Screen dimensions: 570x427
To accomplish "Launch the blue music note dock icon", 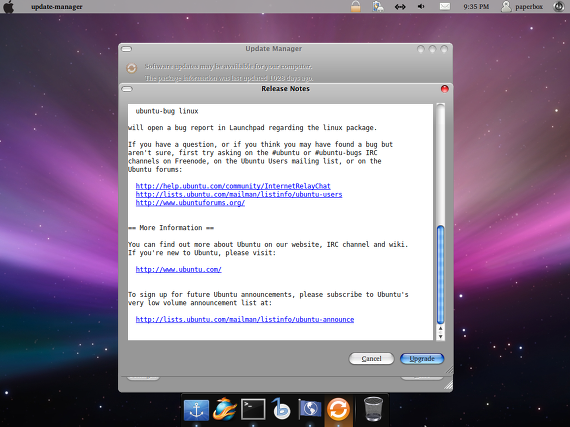I will (x=281, y=409).
